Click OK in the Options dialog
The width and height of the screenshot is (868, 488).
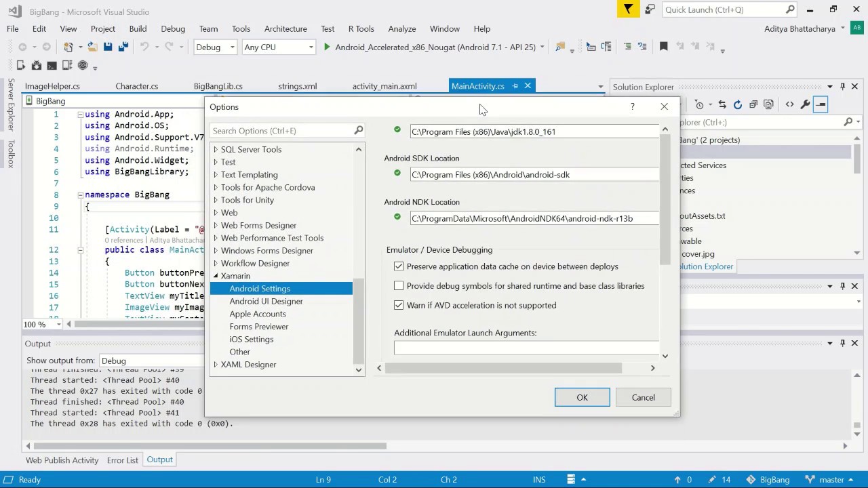582,397
